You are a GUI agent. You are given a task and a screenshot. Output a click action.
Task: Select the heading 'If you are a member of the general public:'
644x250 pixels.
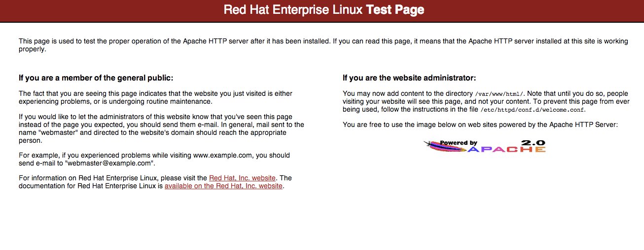pos(96,78)
